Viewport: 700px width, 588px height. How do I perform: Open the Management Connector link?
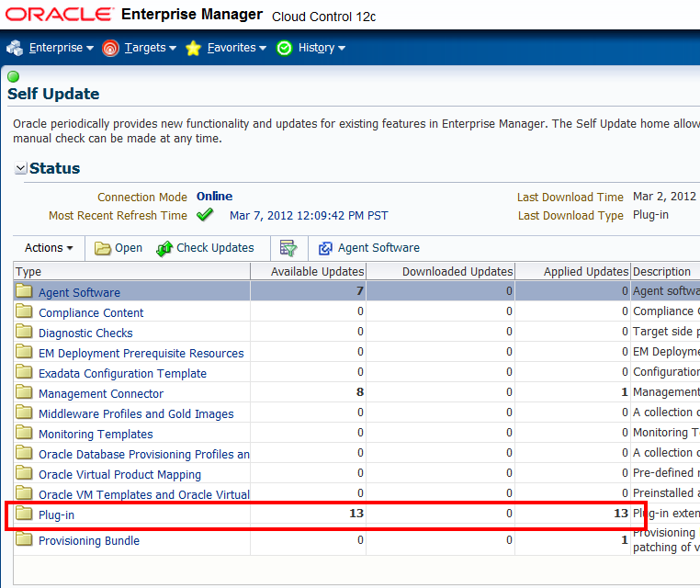(x=101, y=394)
